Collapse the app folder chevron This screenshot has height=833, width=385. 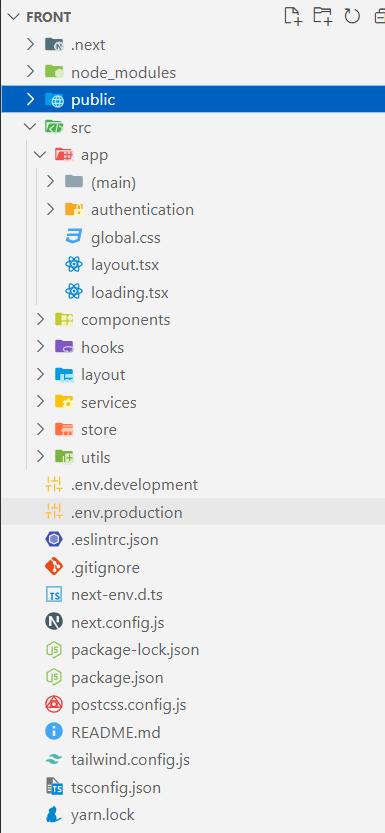point(40,155)
